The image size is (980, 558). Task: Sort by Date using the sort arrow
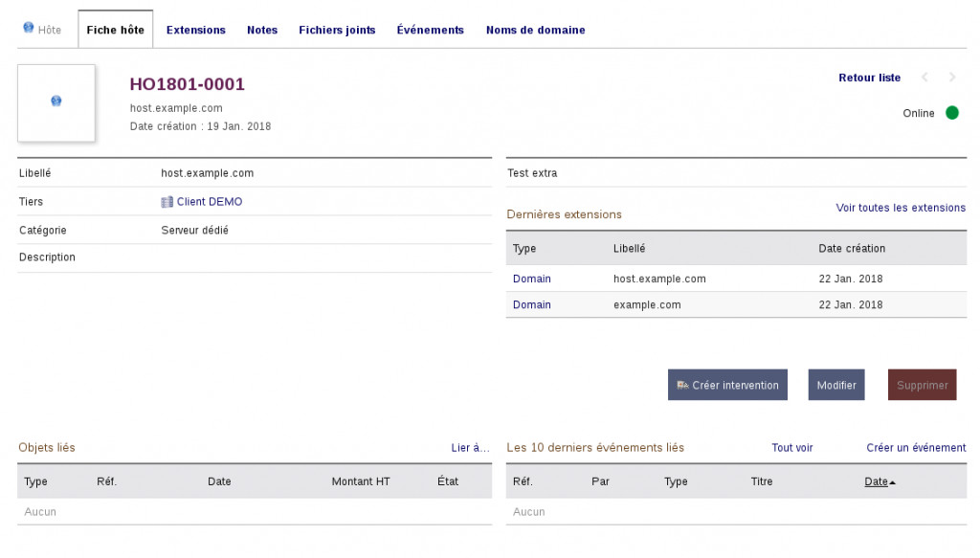click(893, 482)
